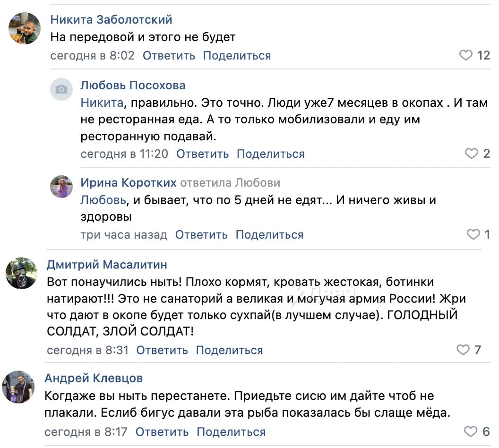
Task: Open Ирина Коротких's profile avatar
Action: [x=61, y=187]
